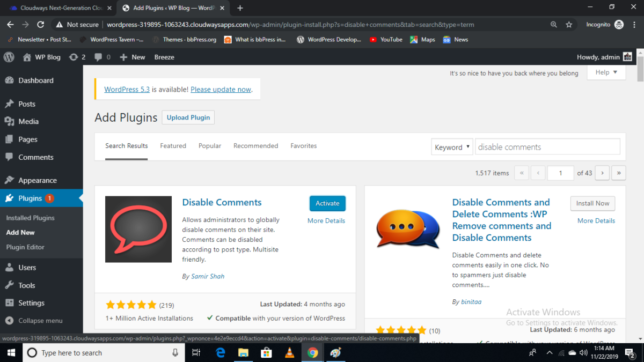The height and width of the screenshot is (362, 644).
Task: Install the Disable Comments and Delete Comments plugin
Action: [592, 203]
